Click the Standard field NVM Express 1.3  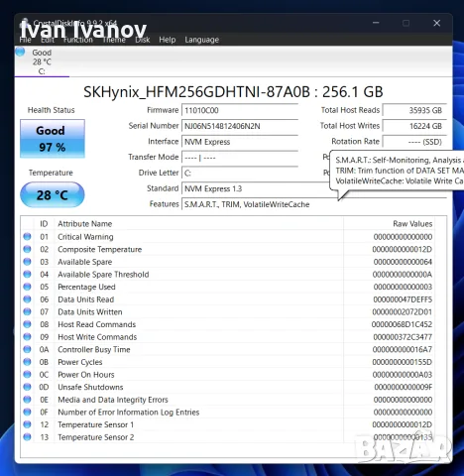pos(256,188)
